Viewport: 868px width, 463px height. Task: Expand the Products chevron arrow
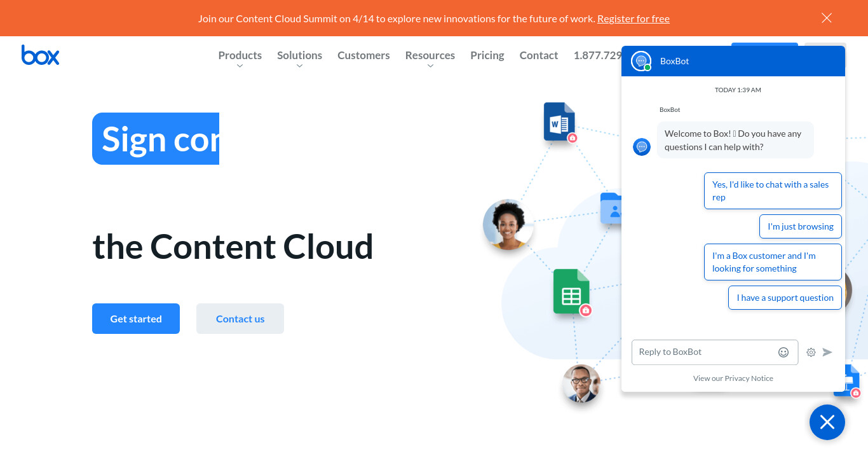(x=240, y=66)
